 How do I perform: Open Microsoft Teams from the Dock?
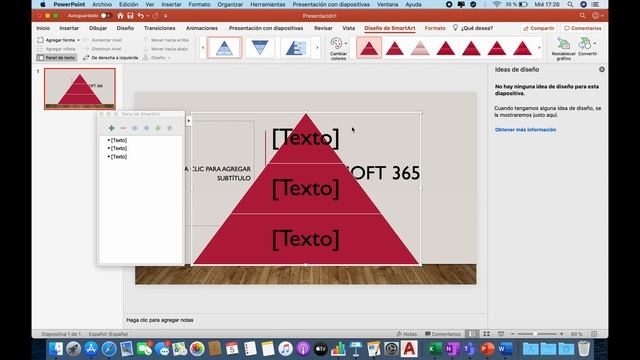(469, 349)
